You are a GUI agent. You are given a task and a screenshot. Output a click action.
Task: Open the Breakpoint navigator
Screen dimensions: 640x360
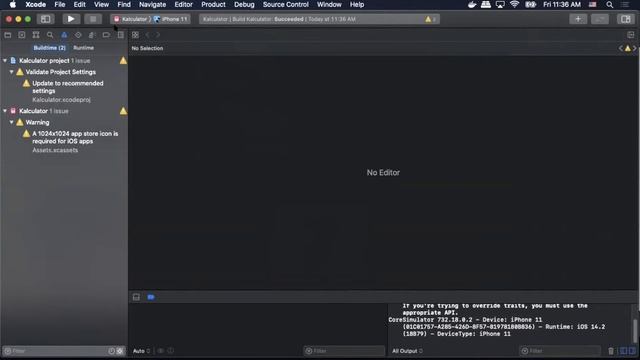(x=106, y=35)
